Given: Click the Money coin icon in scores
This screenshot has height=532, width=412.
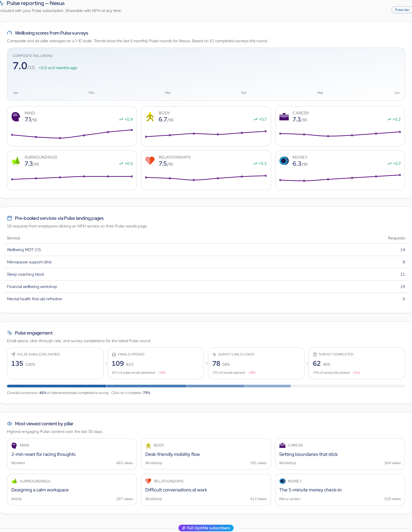Looking at the screenshot, I should [x=284, y=161].
